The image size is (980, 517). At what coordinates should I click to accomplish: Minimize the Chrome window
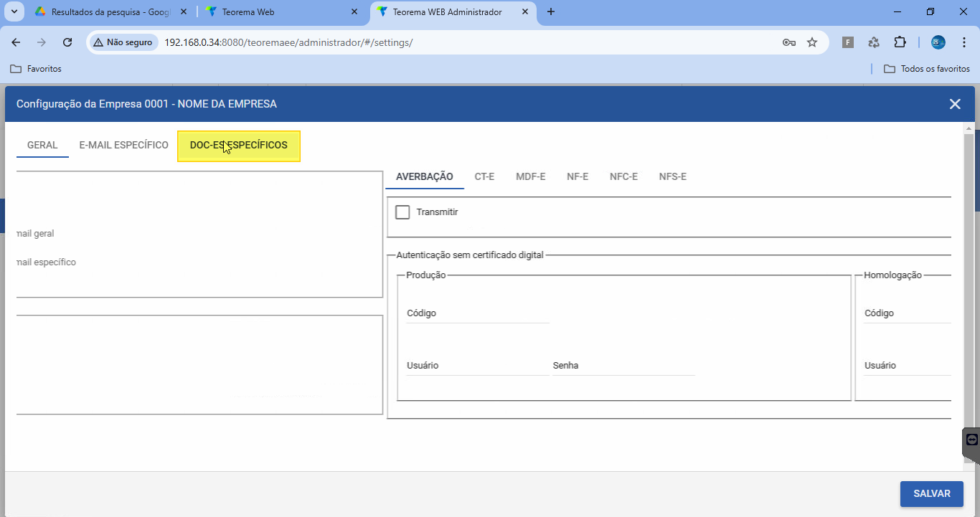coord(897,11)
